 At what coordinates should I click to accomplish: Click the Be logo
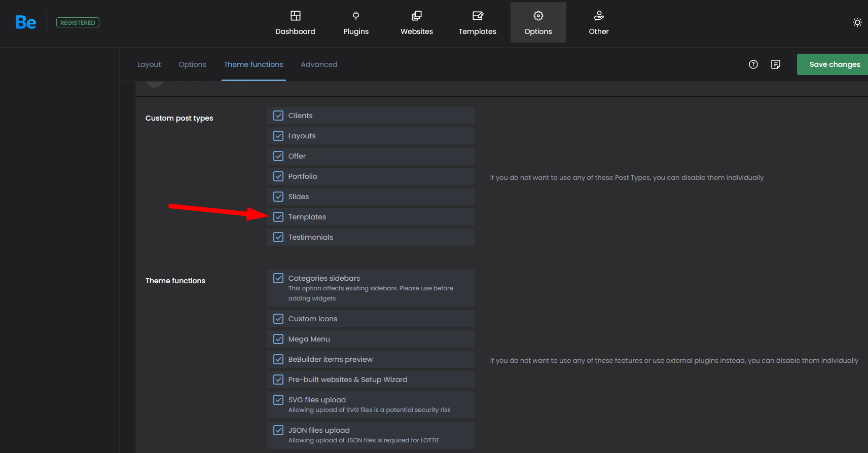[x=25, y=22]
